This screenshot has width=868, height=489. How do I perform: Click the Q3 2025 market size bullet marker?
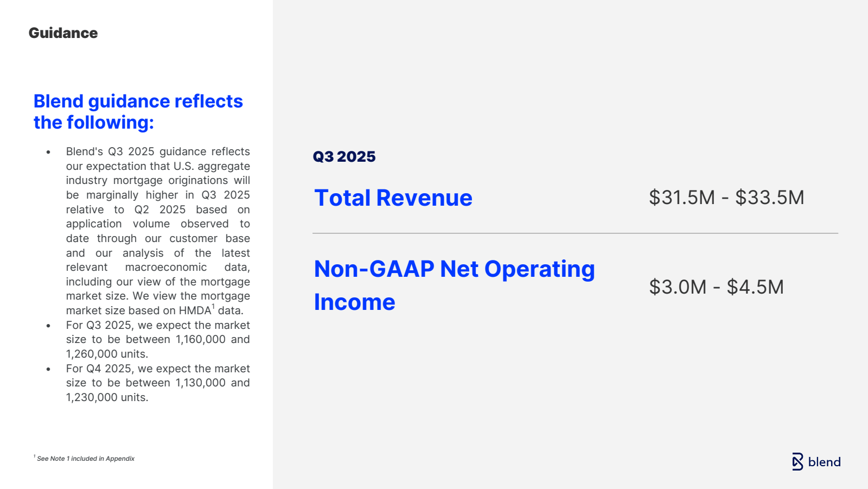49,326
